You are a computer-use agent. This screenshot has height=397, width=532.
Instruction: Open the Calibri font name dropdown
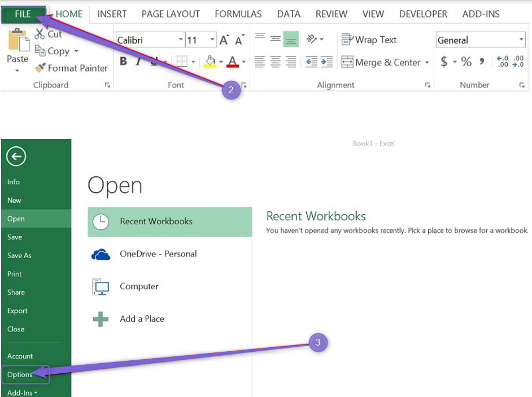coord(181,40)
